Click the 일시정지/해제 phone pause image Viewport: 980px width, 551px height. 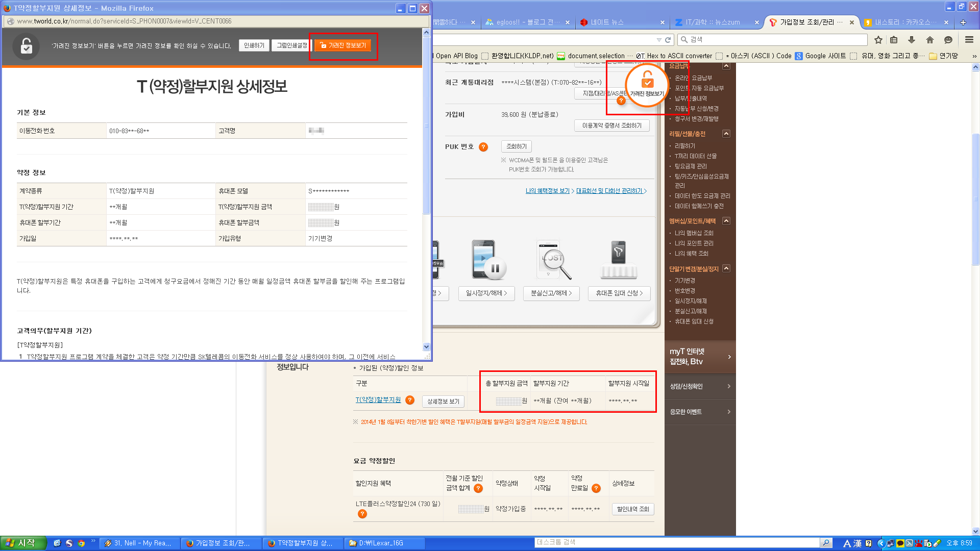488,260
